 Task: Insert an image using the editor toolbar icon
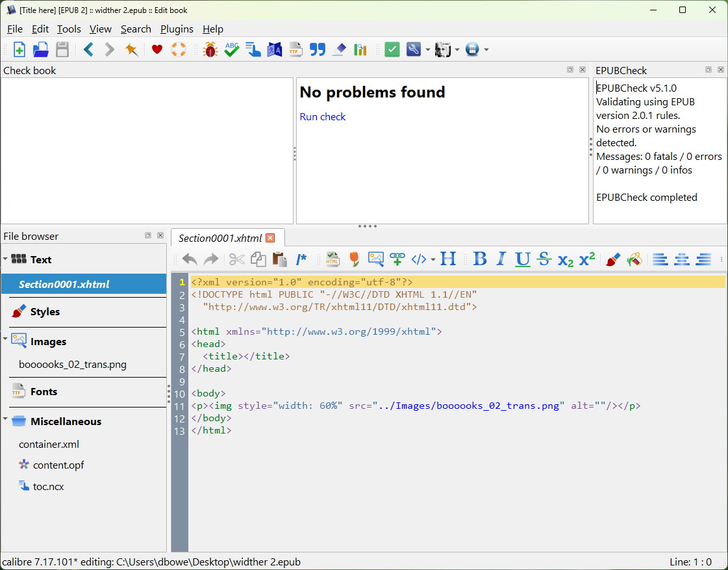coord(375,259)
